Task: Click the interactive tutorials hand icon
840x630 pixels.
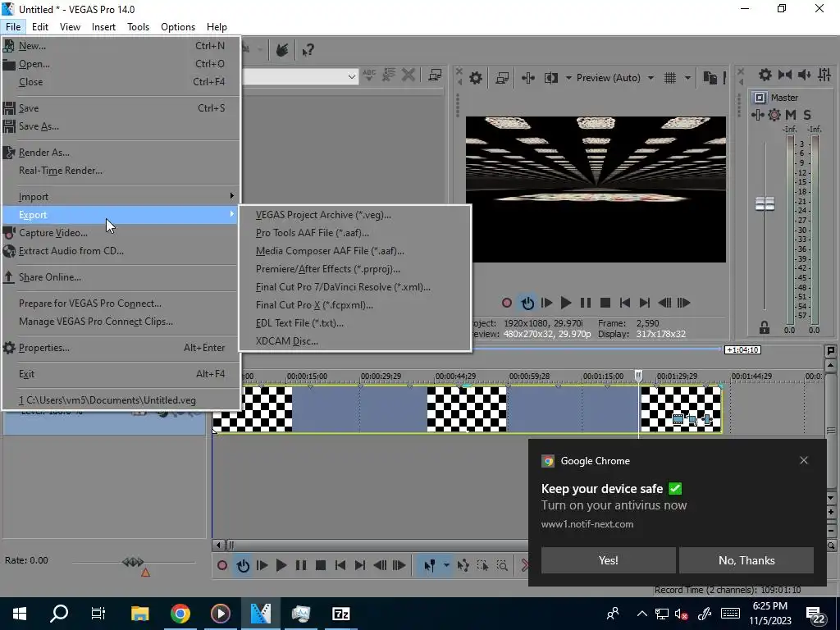Action: click(282, 50)
